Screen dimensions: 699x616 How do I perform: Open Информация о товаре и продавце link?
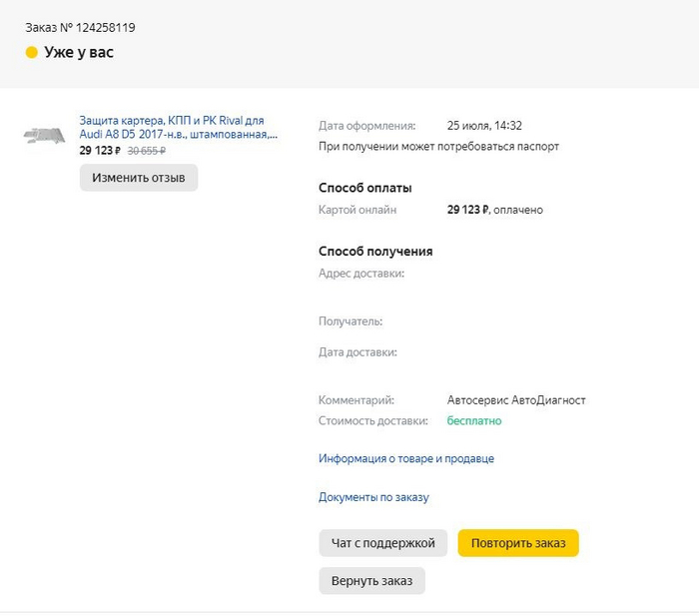coord(405,459)
